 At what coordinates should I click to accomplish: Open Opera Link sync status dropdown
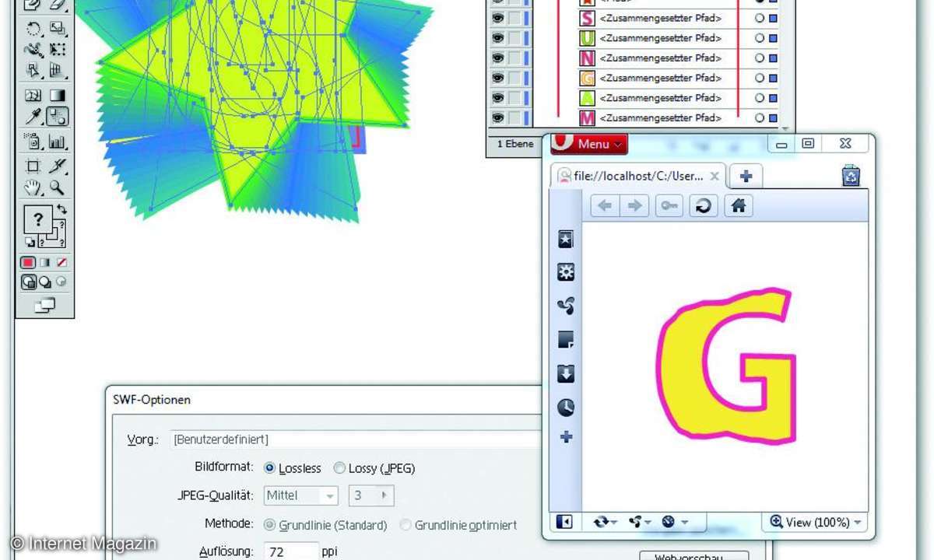[x=604, y=522]
